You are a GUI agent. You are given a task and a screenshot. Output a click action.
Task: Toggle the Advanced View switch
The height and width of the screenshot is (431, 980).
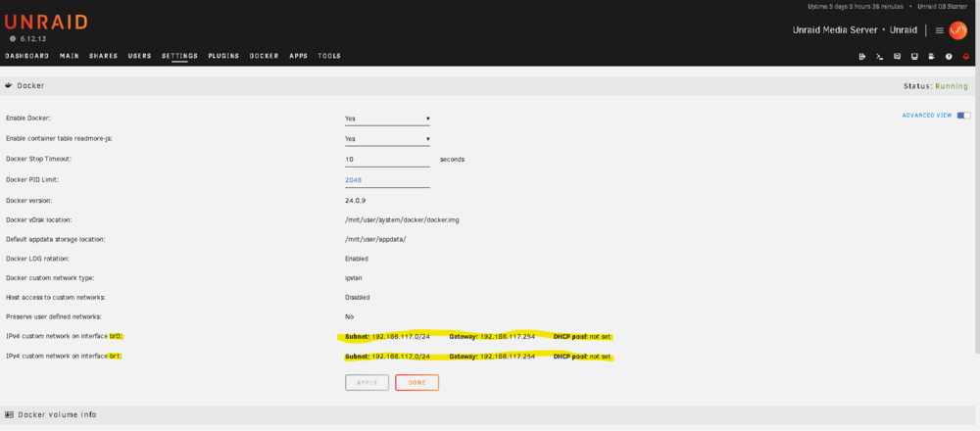(x=963, y=115)
